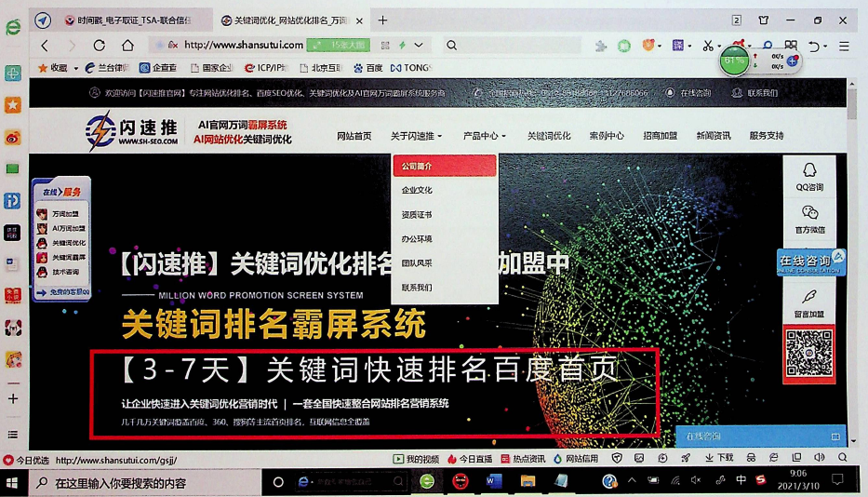Expand the 关于闪速推 navigation dropdown
The height and width of the screenshot is (497, 868).
pyautogui.click(x=416, y=136)
